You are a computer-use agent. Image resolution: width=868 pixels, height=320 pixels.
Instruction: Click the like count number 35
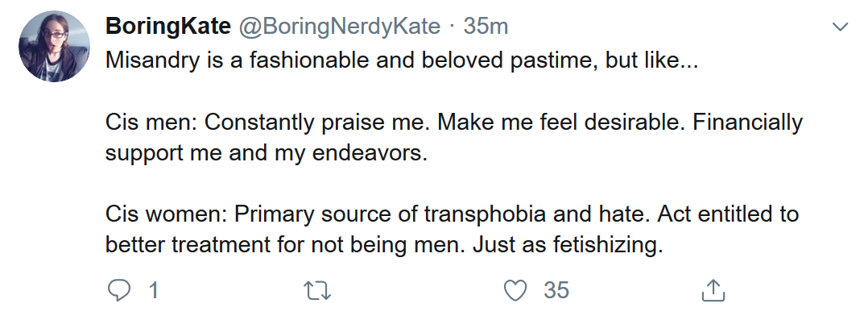point(556,291)
